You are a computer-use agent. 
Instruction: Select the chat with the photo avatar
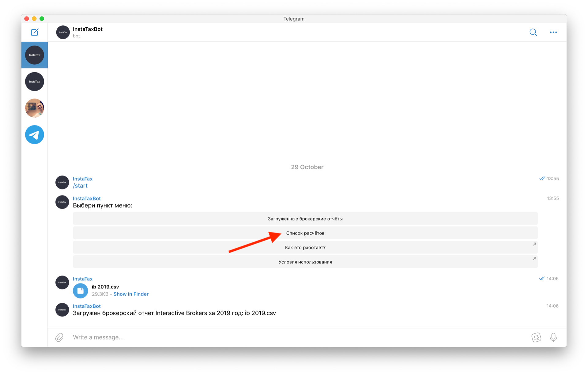pyautogui.click(x=35, y=108)
